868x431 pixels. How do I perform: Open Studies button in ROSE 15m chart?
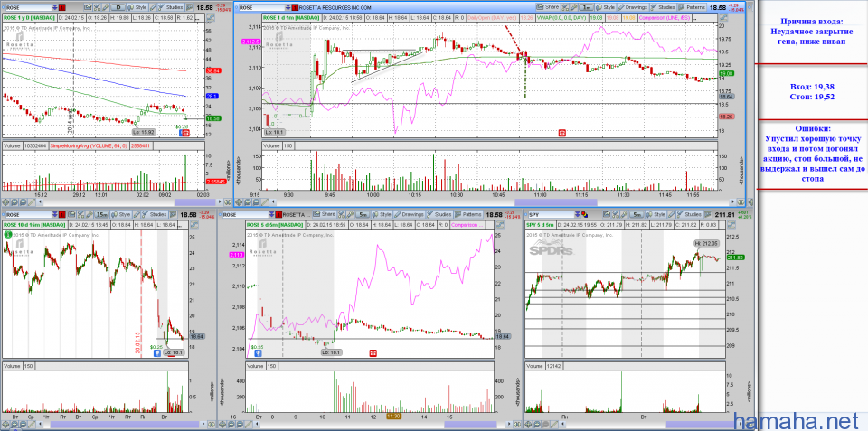pyautogui.click(x=155, y=215)
